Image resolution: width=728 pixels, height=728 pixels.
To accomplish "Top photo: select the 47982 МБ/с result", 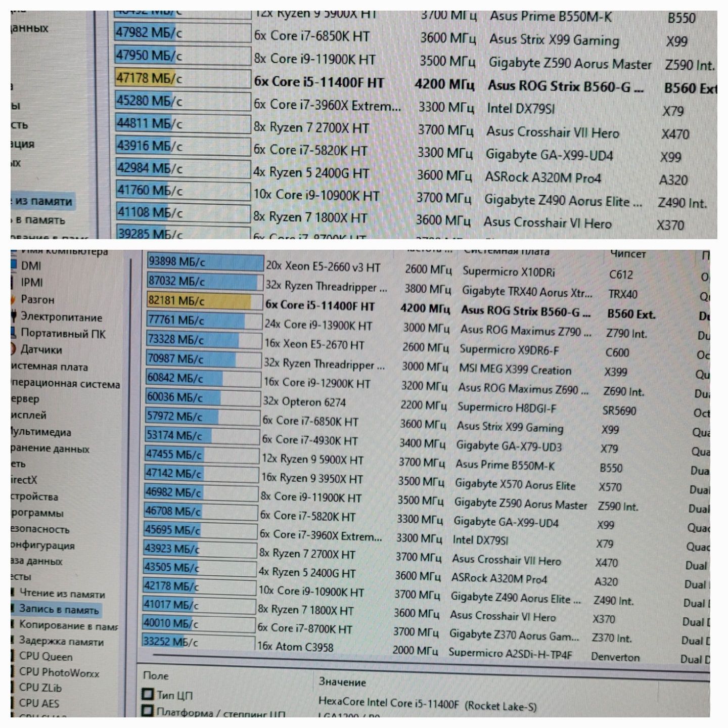I will pos(183,33).
